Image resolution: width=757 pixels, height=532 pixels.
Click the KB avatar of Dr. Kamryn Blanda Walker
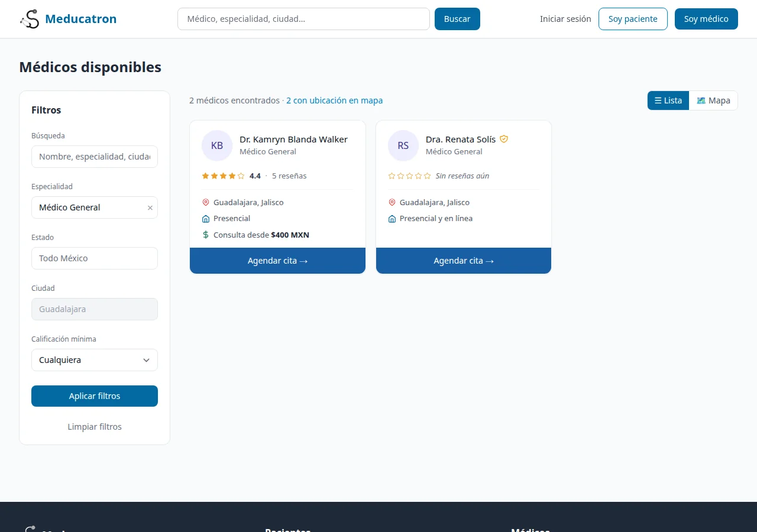coord(217,145)
